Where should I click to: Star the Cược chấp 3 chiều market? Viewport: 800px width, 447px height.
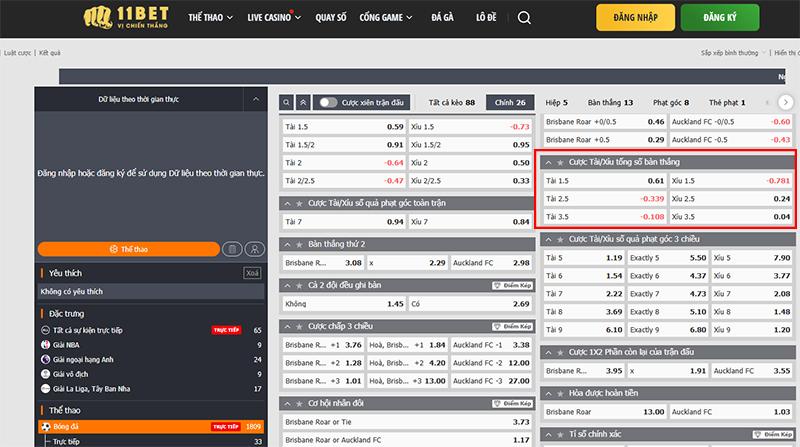tap(299, 326)
